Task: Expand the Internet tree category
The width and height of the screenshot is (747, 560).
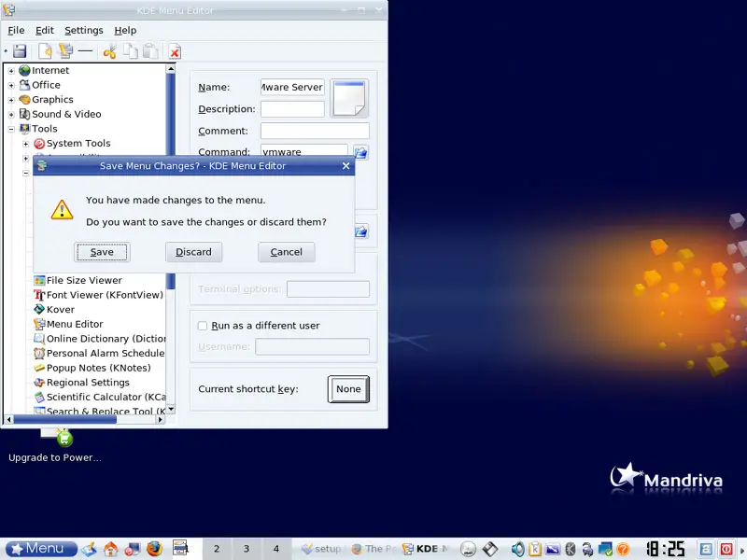Action: [11, 71]
